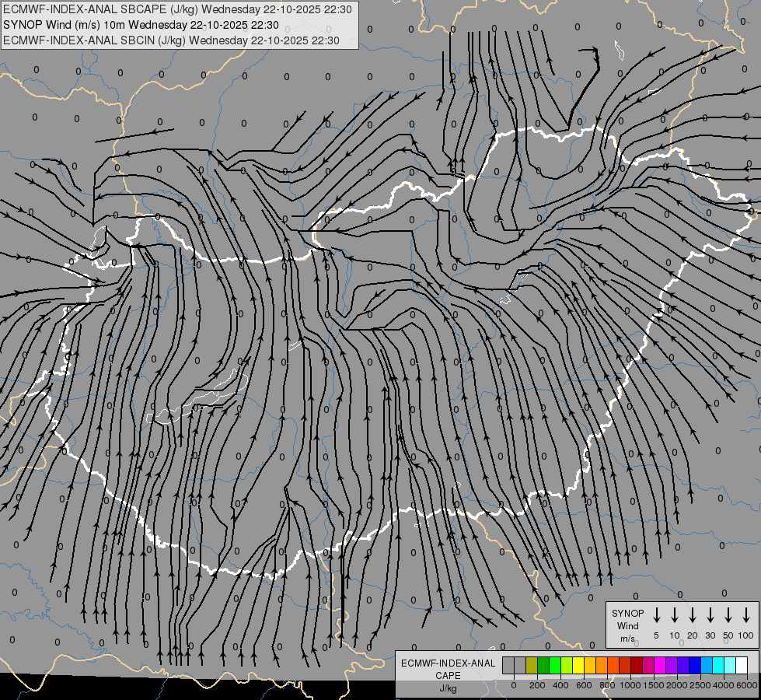Click the 4000 tick label on the CAPE scale
The width and height of the screenshot is (761, 700).
click(724, 685)
